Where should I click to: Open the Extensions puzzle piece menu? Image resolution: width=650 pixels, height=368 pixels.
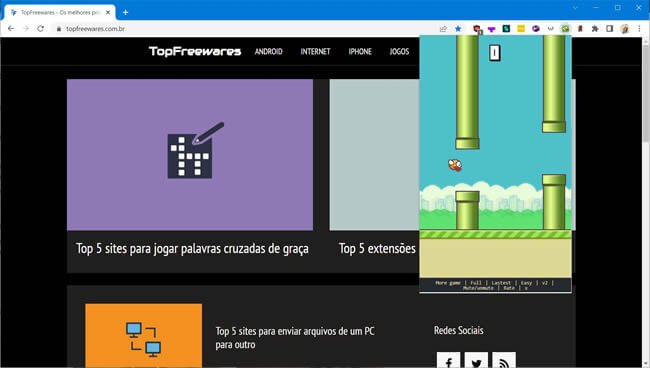[595, 29]
